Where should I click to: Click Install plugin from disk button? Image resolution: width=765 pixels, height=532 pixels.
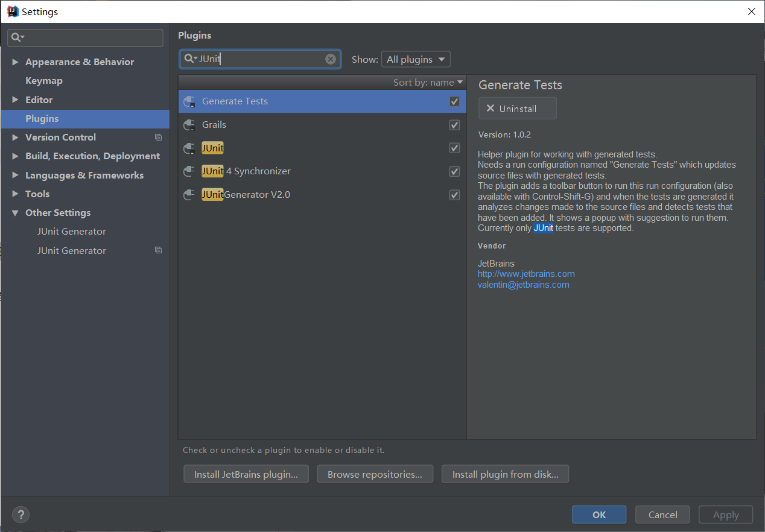point(506,474)
